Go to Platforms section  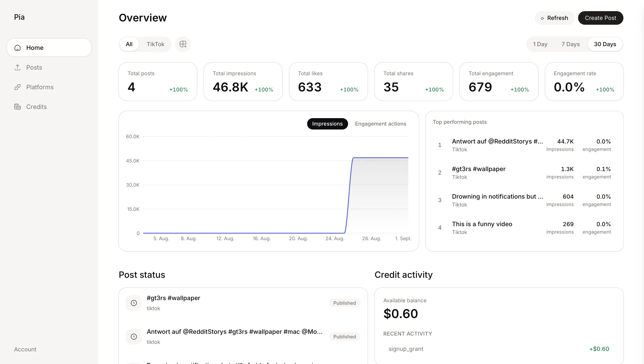point(49,87)
